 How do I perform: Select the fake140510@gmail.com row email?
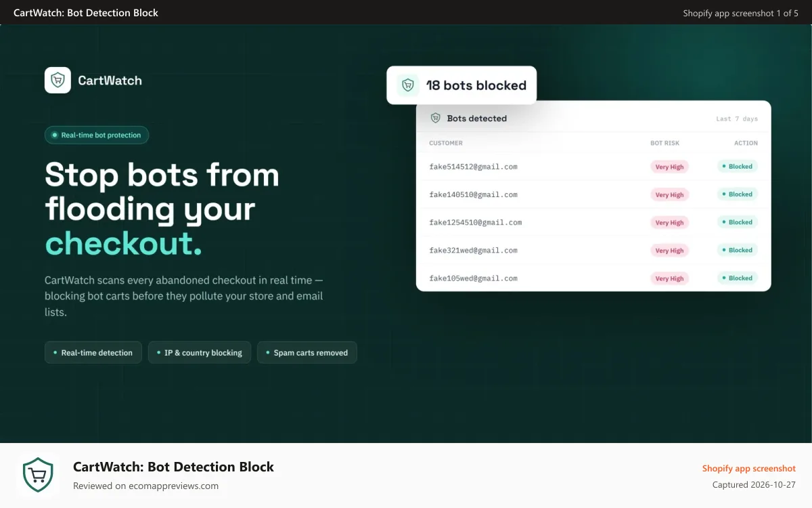coord(473,194)
